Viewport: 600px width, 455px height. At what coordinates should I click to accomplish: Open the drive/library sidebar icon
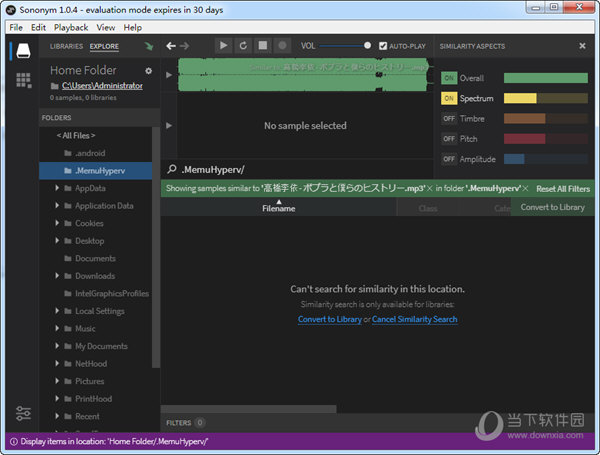click(23, 51)
